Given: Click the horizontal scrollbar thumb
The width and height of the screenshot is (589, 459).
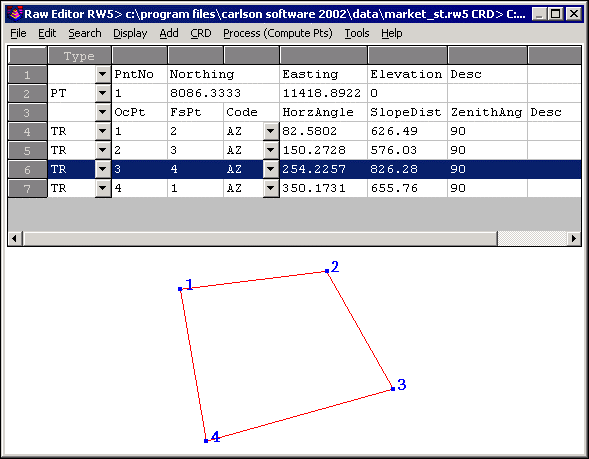Looking at the screenshot, I should coord(260,239).
